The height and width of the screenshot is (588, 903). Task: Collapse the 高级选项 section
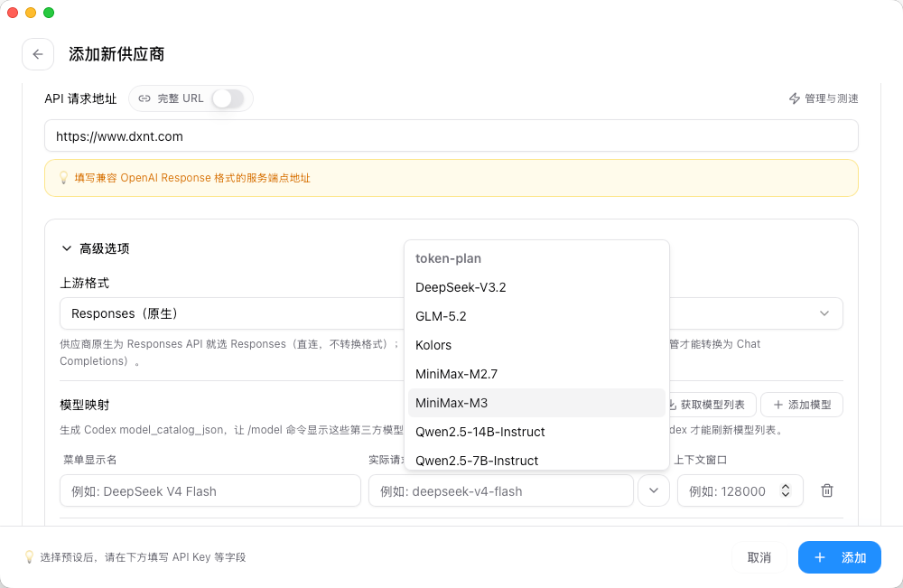pos(96,248)
